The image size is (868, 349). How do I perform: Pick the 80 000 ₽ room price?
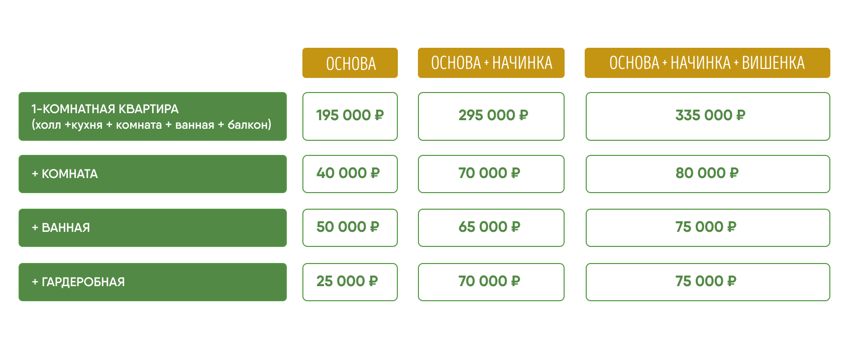tap(708, 174)
